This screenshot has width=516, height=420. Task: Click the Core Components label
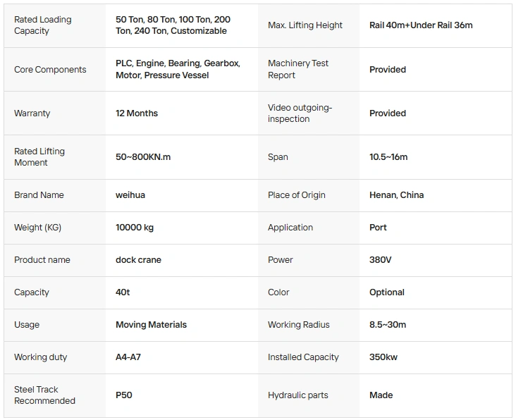tap(50, 70)
